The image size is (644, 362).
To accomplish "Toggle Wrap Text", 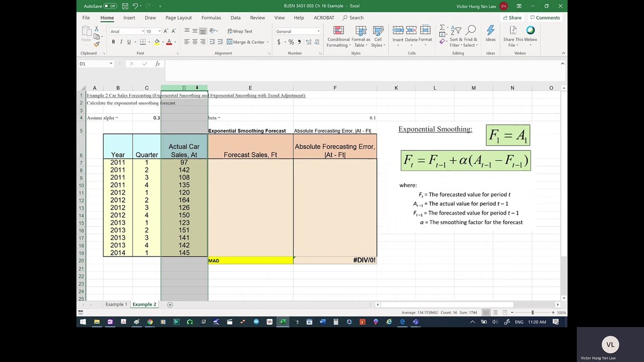I will point(240,31).
